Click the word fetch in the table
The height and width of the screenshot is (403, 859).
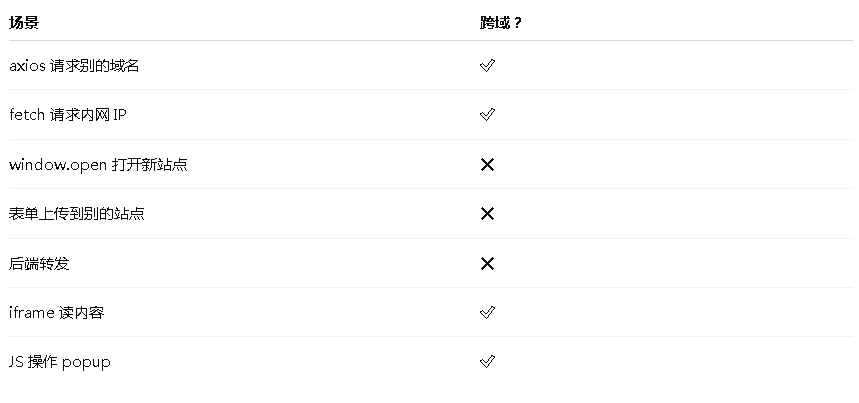click(x=27, y=115)
